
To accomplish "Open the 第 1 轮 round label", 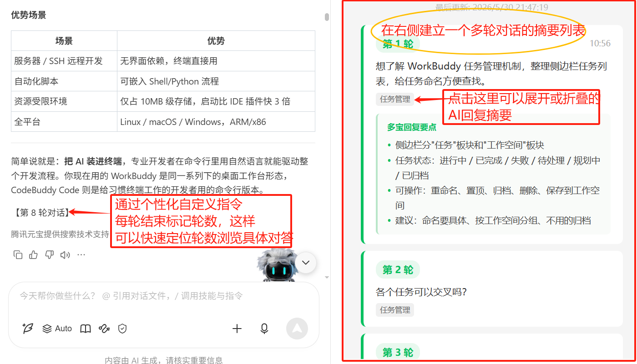I will 398,44.
